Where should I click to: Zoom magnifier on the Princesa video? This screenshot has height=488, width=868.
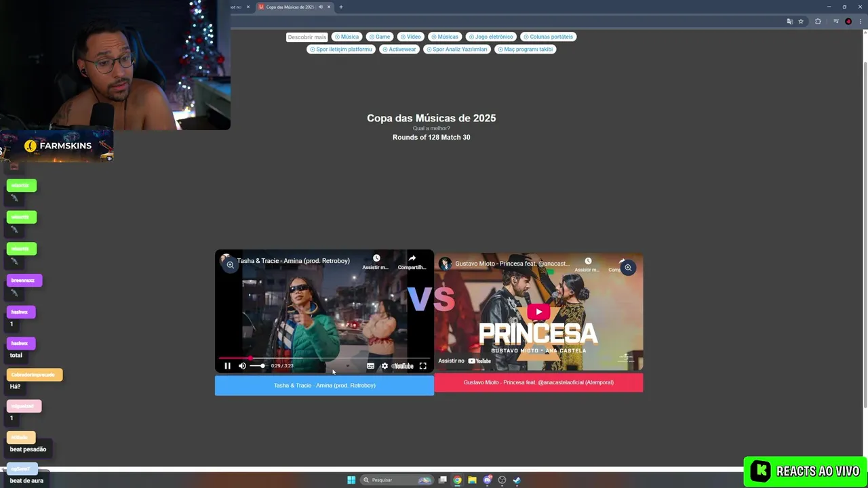[628, 268]
